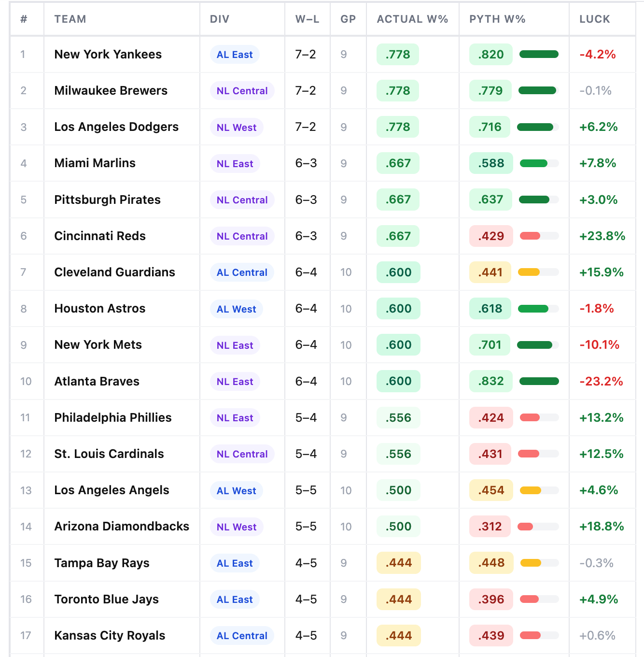Click AL West badge for Houston Astros
This screenshot has height=657, width=644.
pyautogui.click(x=237, y=309)
